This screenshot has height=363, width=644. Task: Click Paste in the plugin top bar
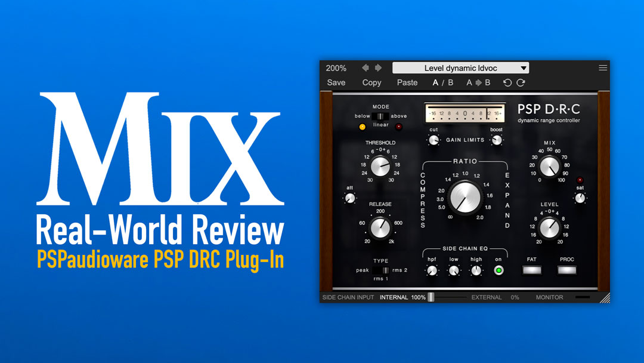pyautogui.click(x=407, y=83)
